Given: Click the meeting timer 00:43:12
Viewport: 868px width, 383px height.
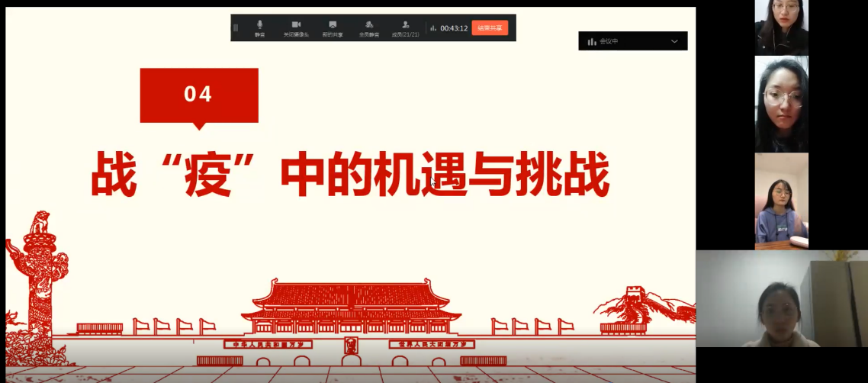Looking at the screenshot, I should point(454,28).
